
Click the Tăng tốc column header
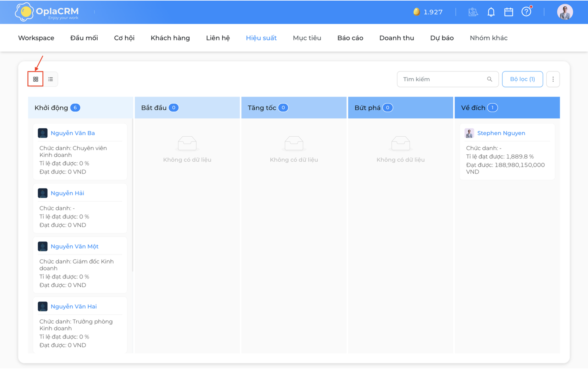point(294,108)
